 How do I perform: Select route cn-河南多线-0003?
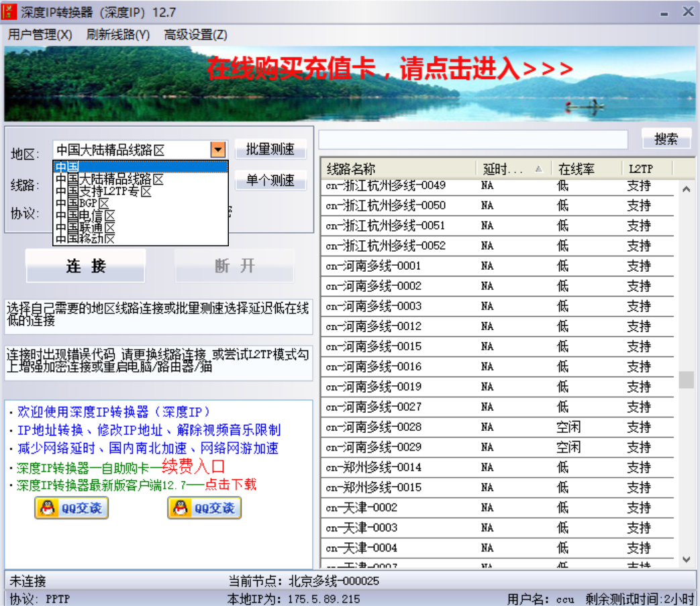pos(497,306)
